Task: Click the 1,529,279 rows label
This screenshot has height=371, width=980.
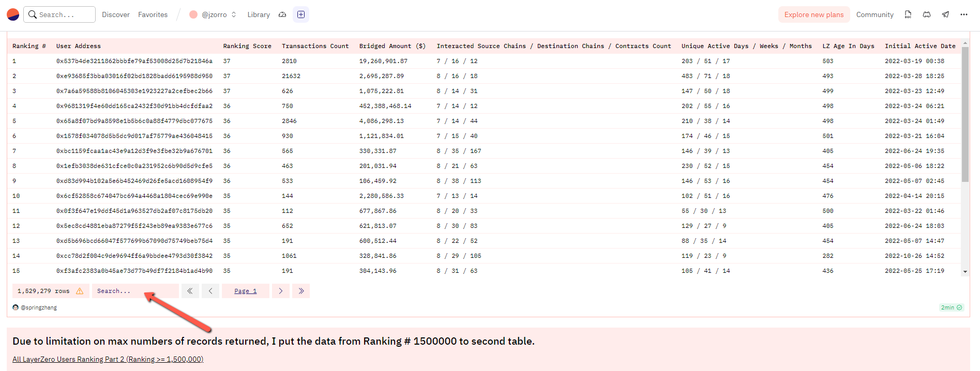Action: [x=43, y=291]
